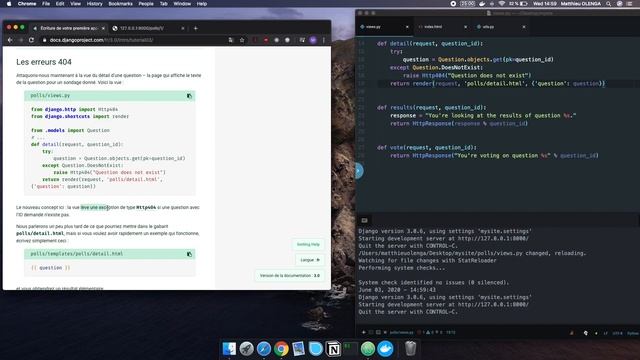Open the Window menu
Screen dimensions: 640x360
pyautogui.click(x=182, y=4)
